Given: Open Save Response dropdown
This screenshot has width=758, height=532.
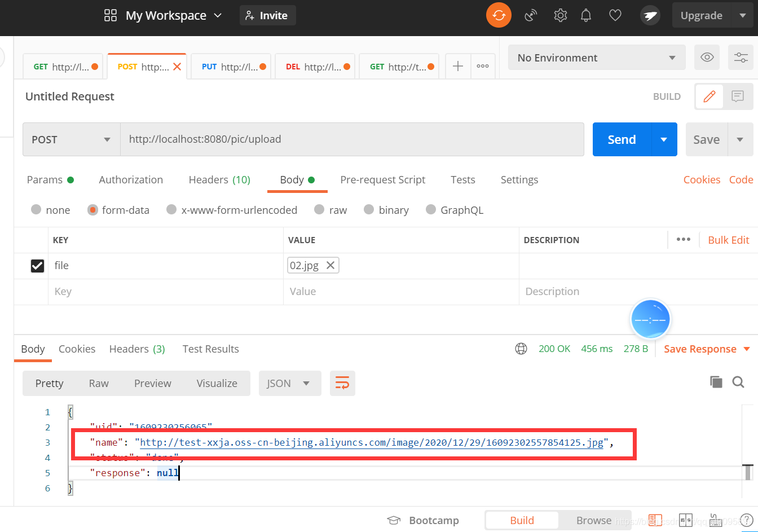Looking at the screenshot, I should click(x=707, y=349).
